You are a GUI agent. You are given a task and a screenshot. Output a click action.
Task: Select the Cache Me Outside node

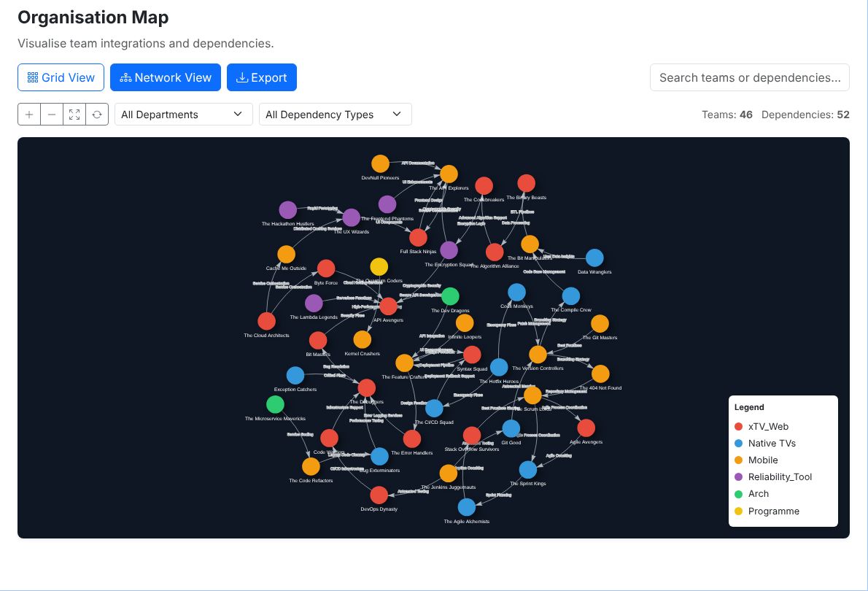pos(286,254)
